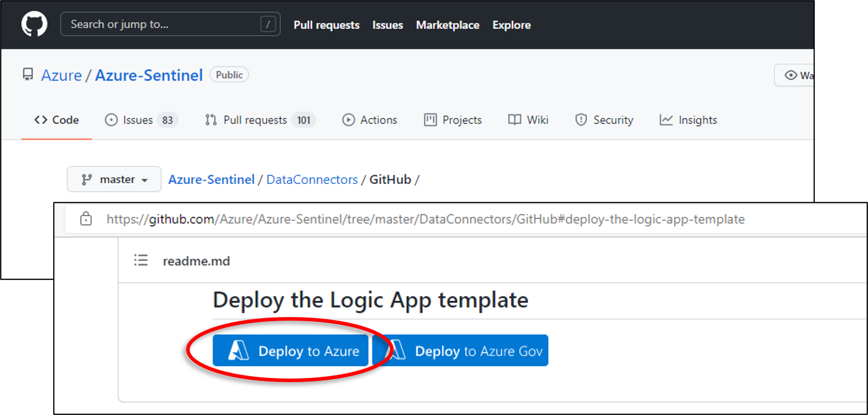Expand the master branch dropdown
Image resolution: width=868 pixels, height=415 pixels.
tap(113, 179)
